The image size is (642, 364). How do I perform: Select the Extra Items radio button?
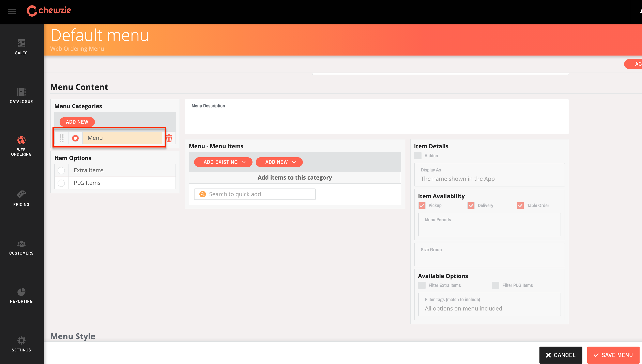[x=61, y=170]
